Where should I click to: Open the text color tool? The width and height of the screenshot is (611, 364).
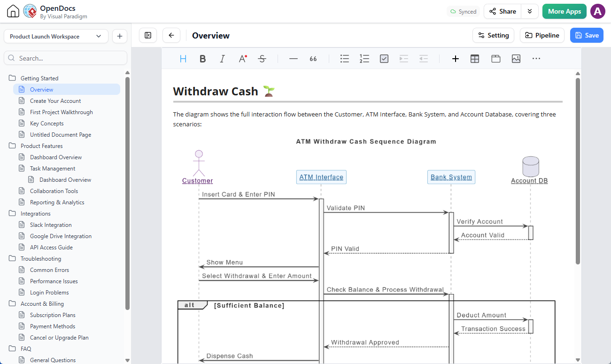pos(243,59)
